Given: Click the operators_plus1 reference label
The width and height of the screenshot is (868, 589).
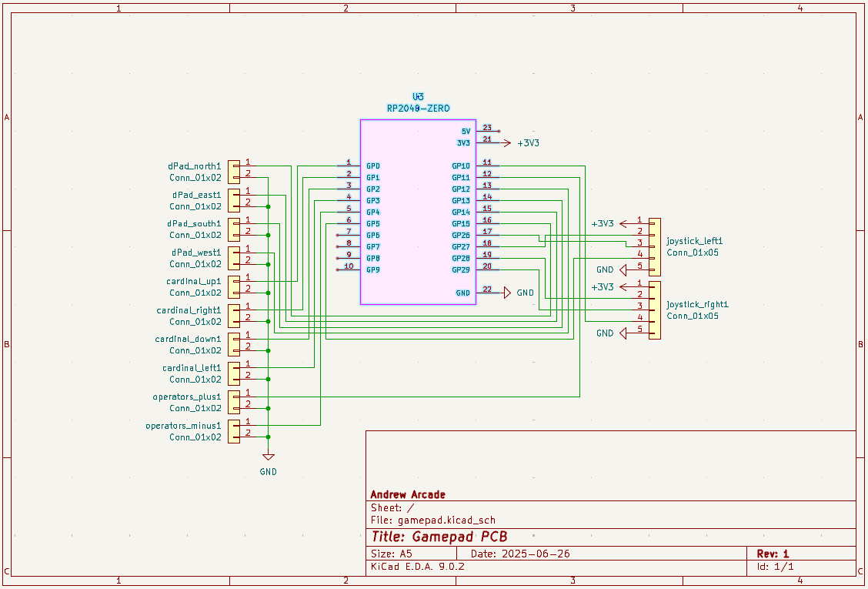Looking at the screenshot, I should click(x=187, y=397).
